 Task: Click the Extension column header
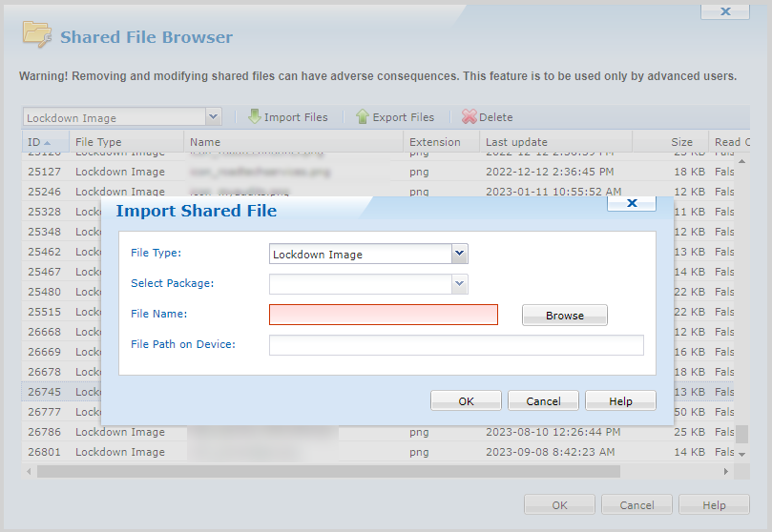434,142
